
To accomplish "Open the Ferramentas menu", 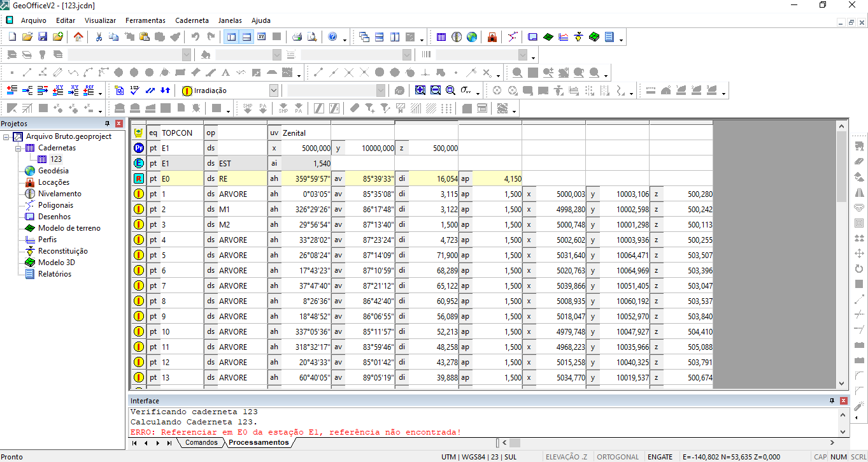I will click(145, 20).
